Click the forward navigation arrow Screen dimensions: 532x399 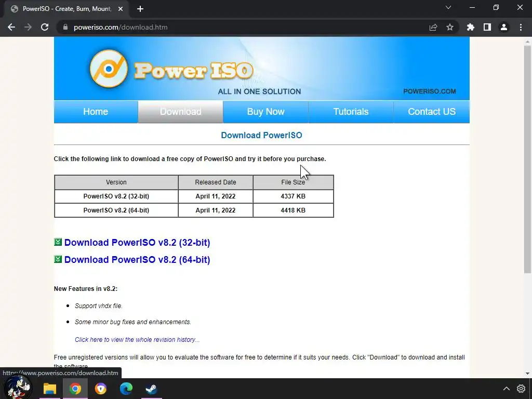(28, 27)
